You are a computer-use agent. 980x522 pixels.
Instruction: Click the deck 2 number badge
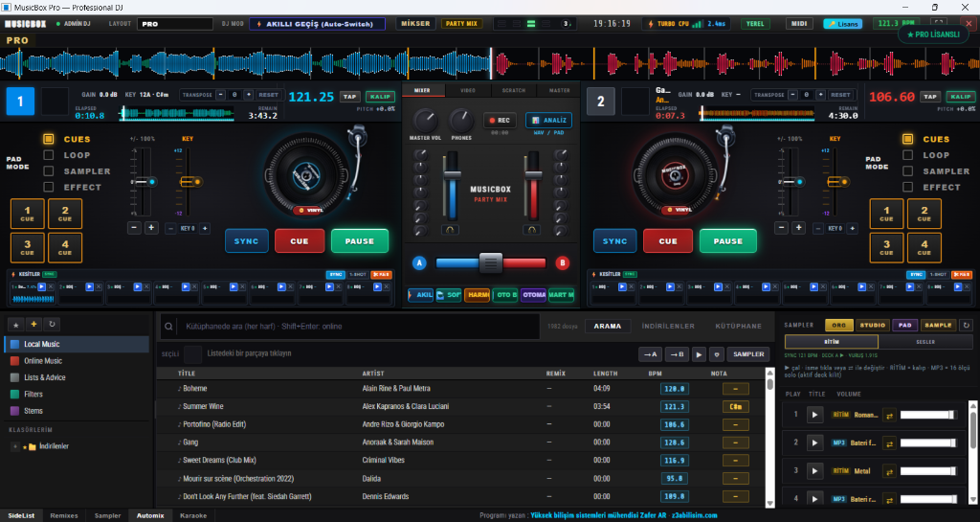601,102
